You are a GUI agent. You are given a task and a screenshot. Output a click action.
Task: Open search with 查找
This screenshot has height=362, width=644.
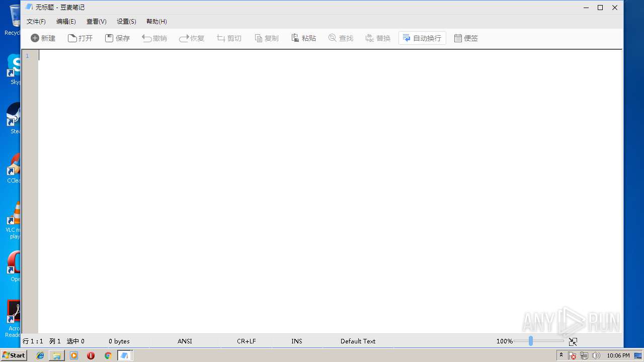tap(341, 38)
